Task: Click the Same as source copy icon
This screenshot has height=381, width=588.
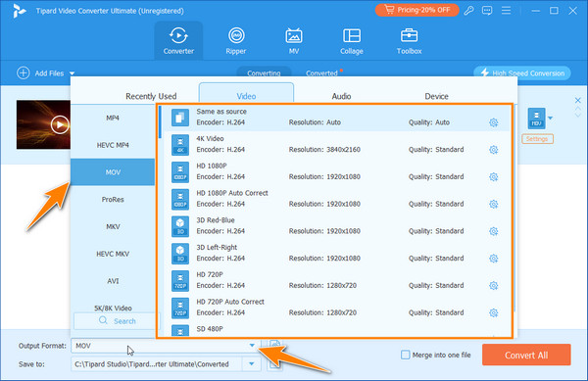Action: tap(180, 118)
